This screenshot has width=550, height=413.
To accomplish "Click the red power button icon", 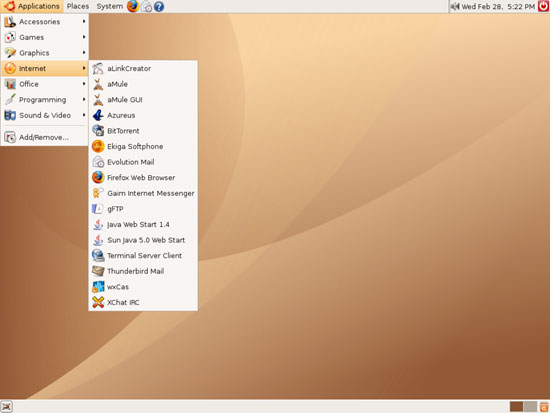I will (x=543, y=6).
